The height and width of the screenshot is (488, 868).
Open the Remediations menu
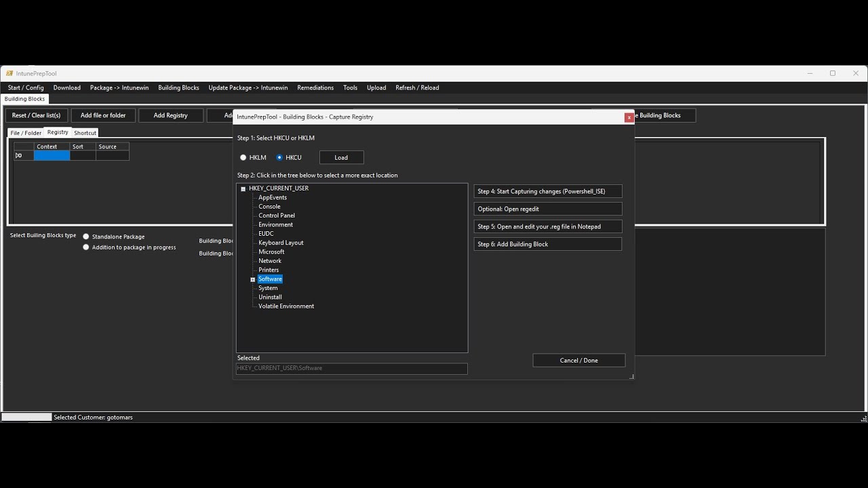point(314,87)
